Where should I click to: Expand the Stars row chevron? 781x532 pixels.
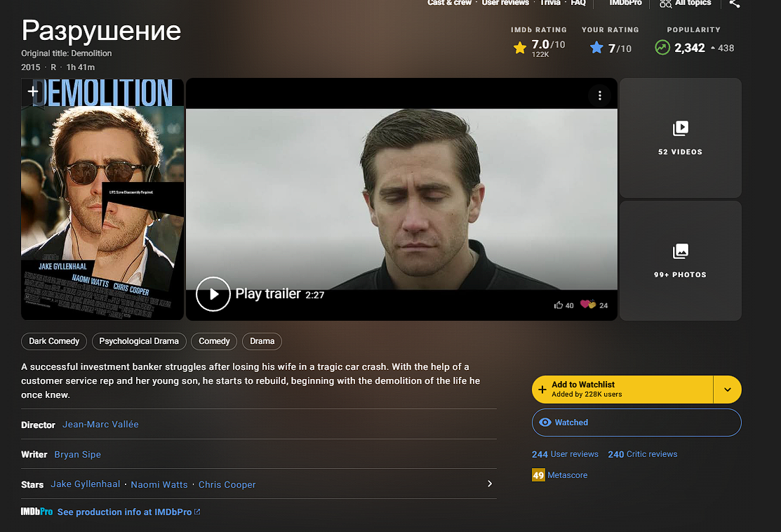[x=490, y=484]
